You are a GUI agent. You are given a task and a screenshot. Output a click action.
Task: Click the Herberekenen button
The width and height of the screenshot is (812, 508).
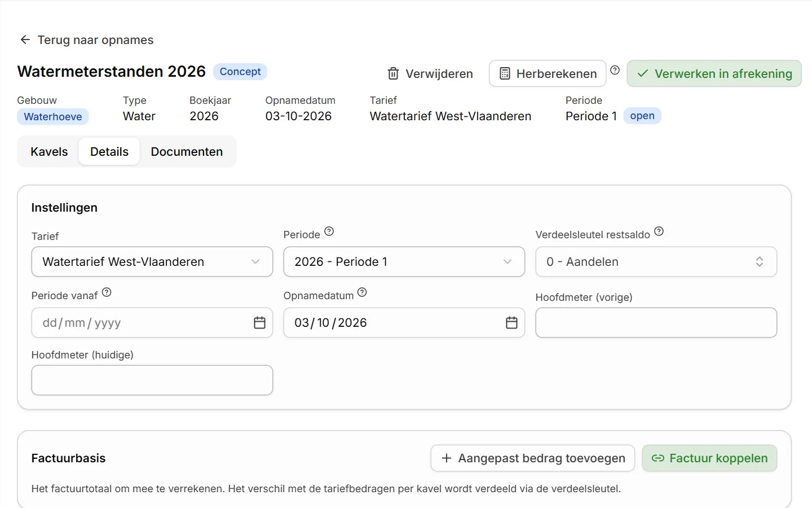click(548, 74)
